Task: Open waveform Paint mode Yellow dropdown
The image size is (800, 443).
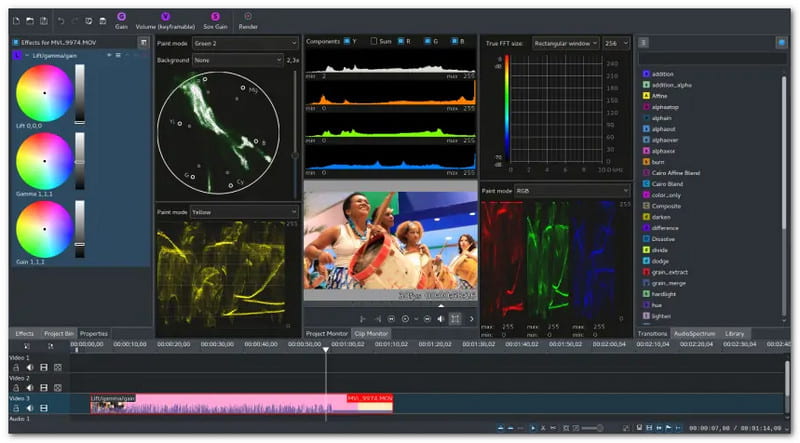Action: coord(244,212)
